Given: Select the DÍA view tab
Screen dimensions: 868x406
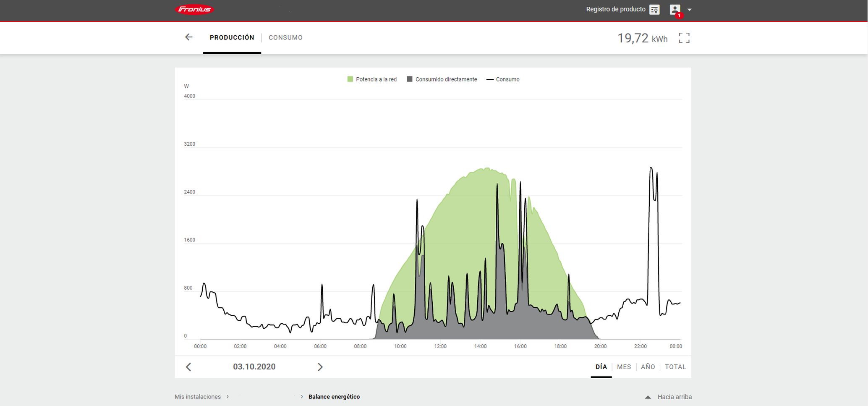Looking at the screenshot, I should pyautogui.click(x=601, y=367).
